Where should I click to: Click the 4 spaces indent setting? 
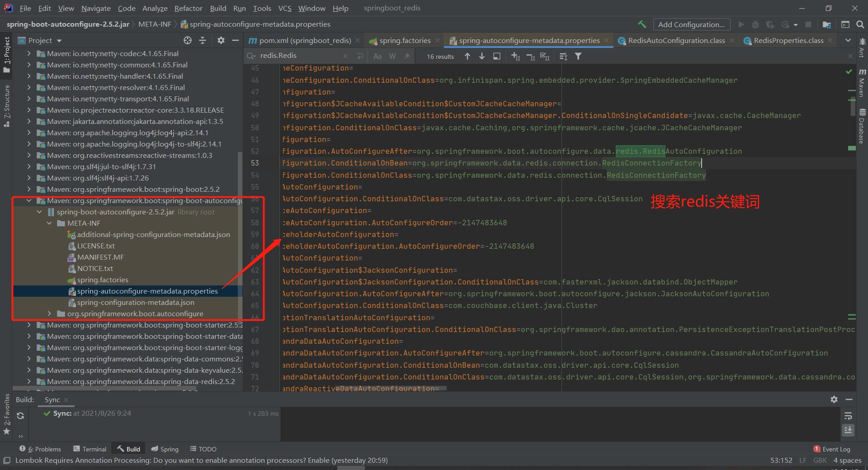tap(847, 460)
